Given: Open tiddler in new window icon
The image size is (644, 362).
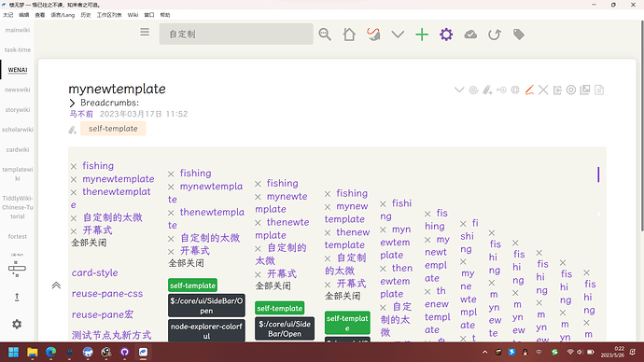Looking at the screenshot, I should pos(585,90).
